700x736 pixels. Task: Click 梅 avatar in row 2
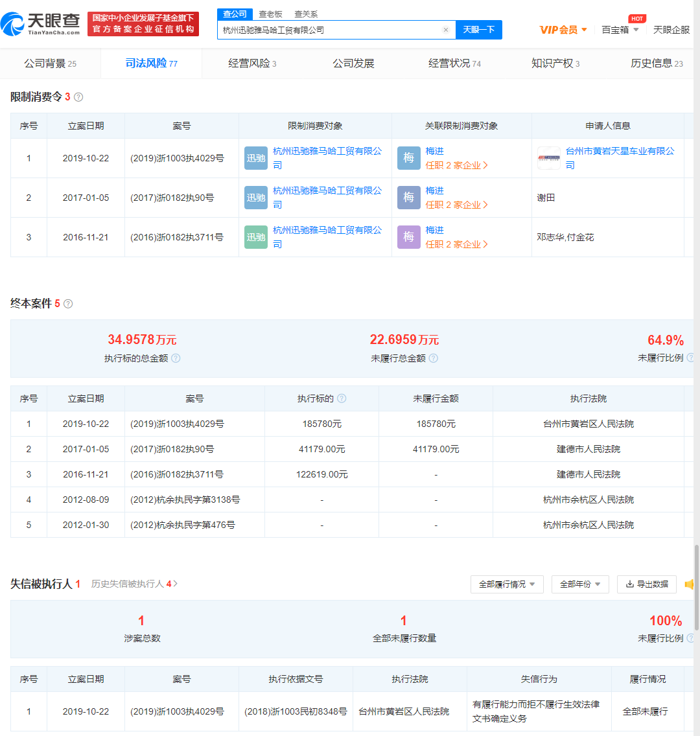(x=409, y=198)
